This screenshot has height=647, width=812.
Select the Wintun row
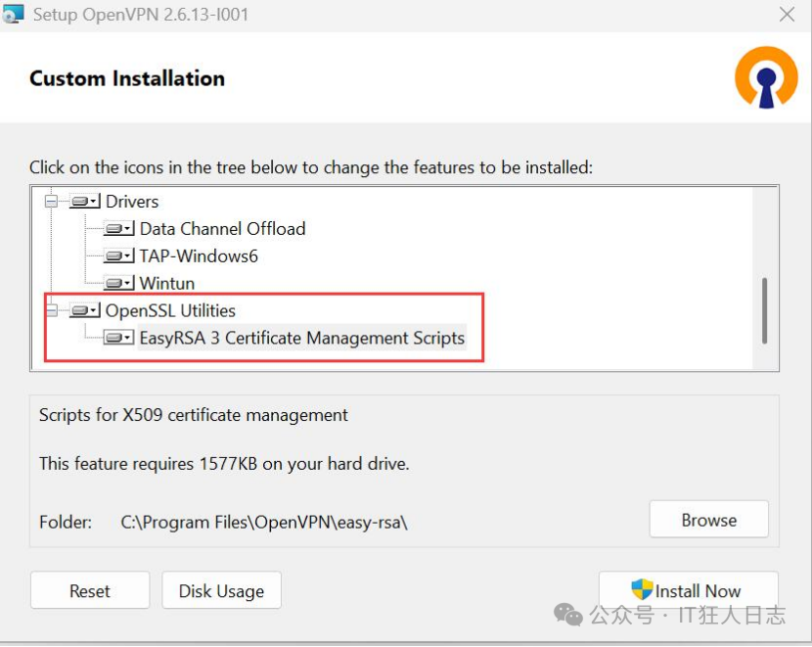[x=166, y=283]
